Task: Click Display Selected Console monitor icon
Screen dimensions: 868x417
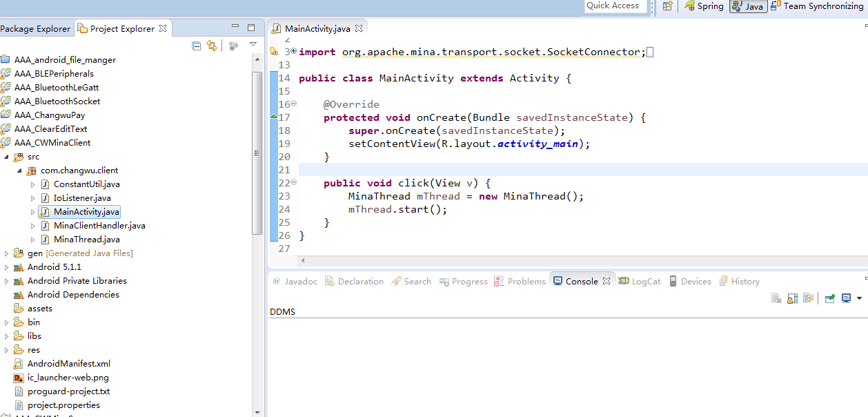Action: (846, 298)
